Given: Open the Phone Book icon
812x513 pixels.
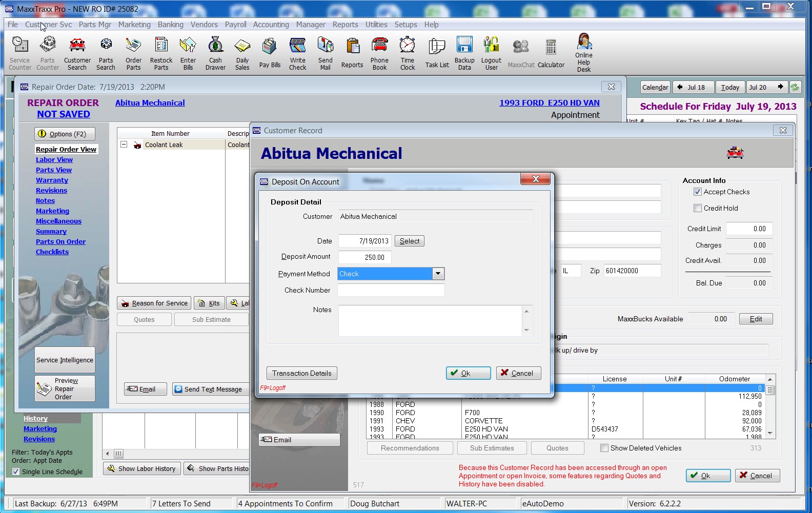Looking at the screenshot, I should pyautogui.click(x=380, y=53).
